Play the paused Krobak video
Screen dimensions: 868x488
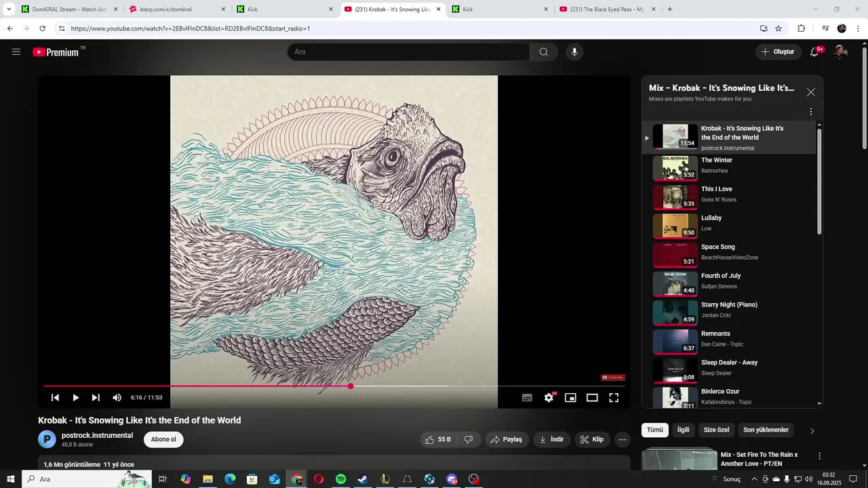click(75, 398)
